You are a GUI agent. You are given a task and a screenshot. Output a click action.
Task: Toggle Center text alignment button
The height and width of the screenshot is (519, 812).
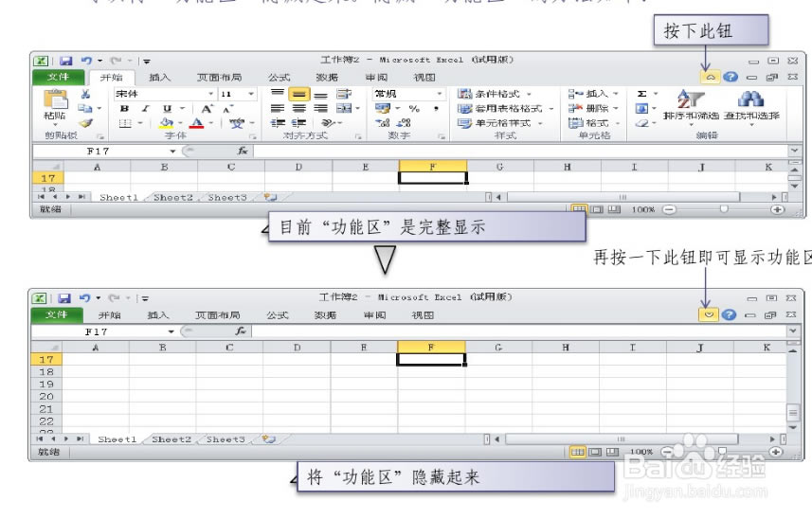[298, 108]
